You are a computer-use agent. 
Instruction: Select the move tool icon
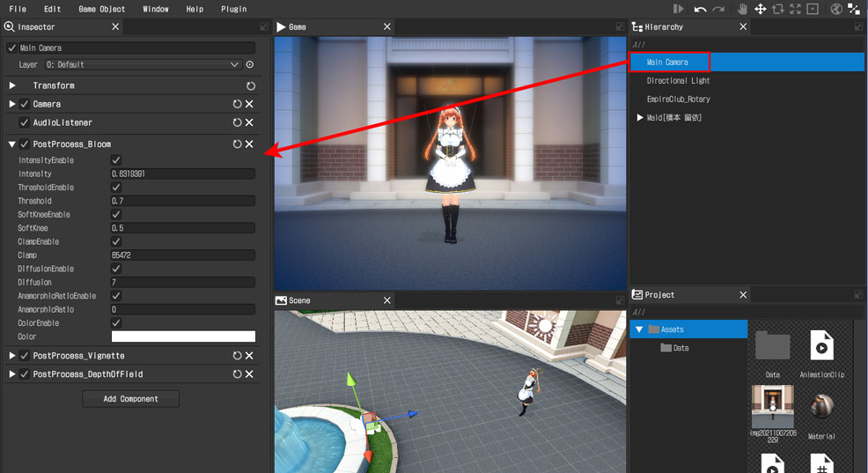tap(760, 9)
